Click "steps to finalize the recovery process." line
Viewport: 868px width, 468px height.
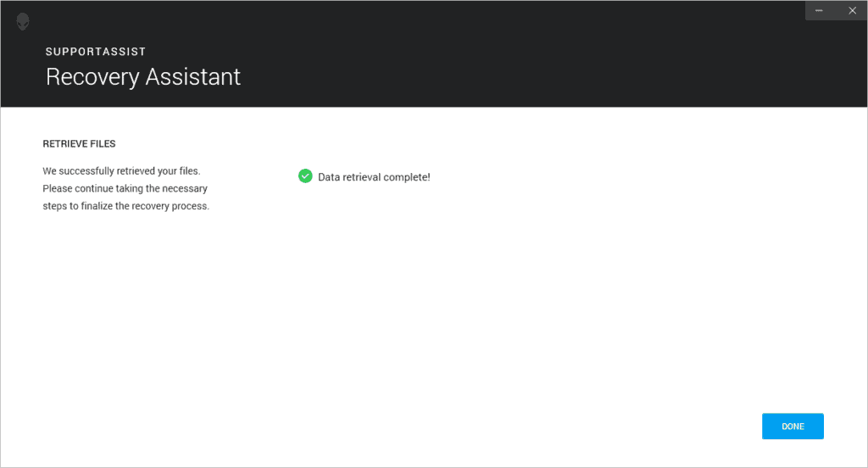pyautogui.click(x=125, y=206)
